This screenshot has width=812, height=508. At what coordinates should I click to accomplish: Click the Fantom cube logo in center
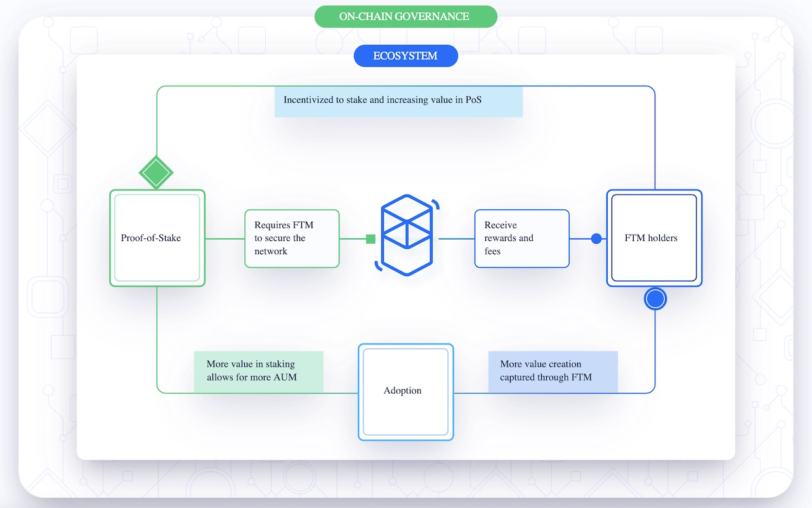point(407,235)
